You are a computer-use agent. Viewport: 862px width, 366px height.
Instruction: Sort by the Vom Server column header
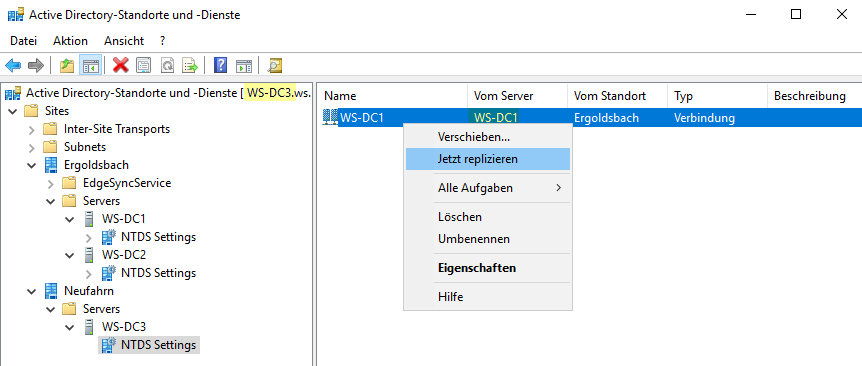517,96
